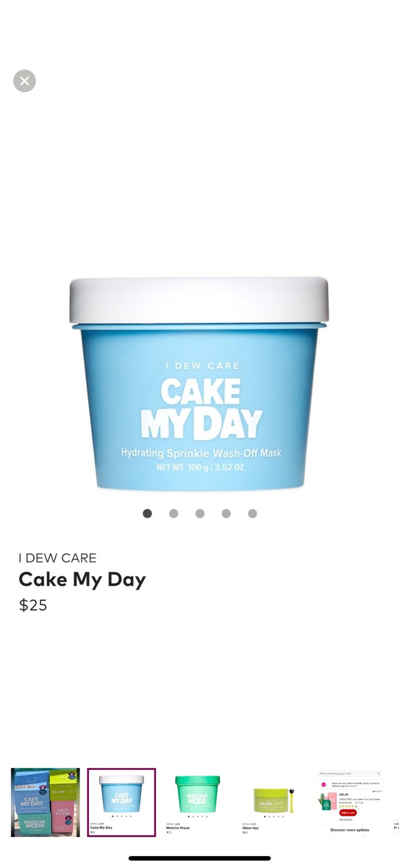Jump to the second carousel dot

(173, 513)
